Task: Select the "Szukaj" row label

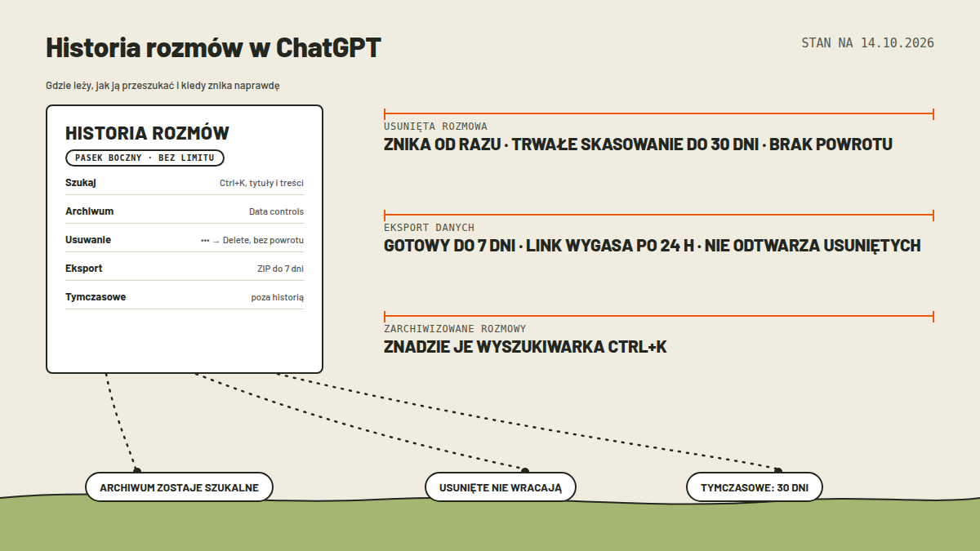Action: click(81, 183)
